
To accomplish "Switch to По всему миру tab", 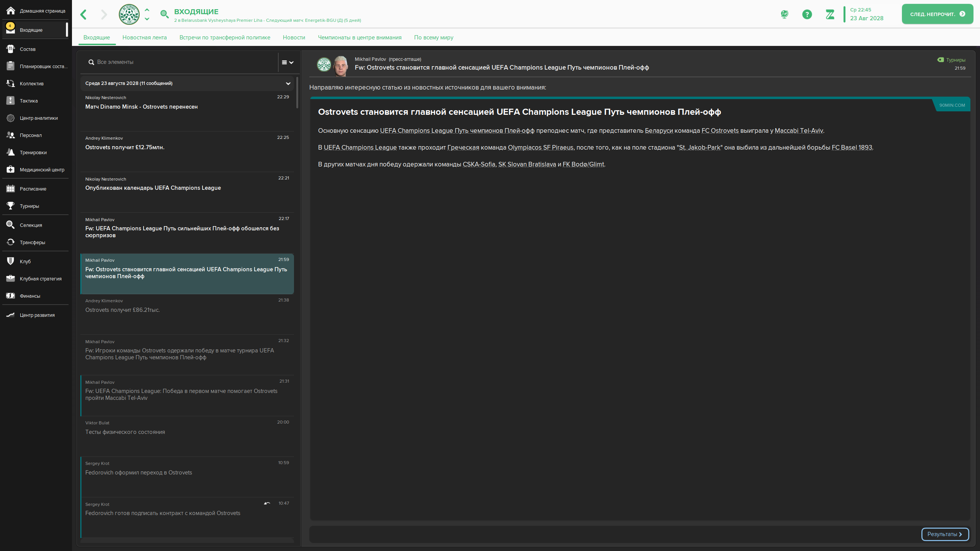I will point(434,37).
